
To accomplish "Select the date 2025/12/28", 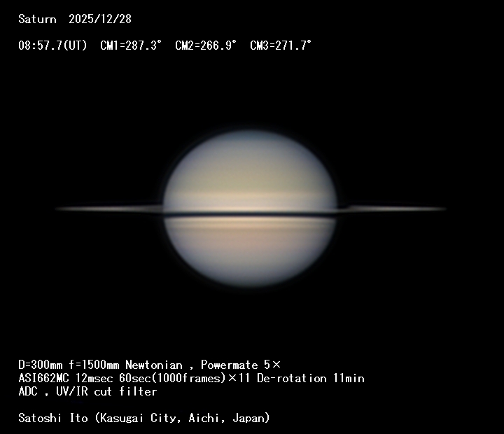I will [x=99, y=19].
